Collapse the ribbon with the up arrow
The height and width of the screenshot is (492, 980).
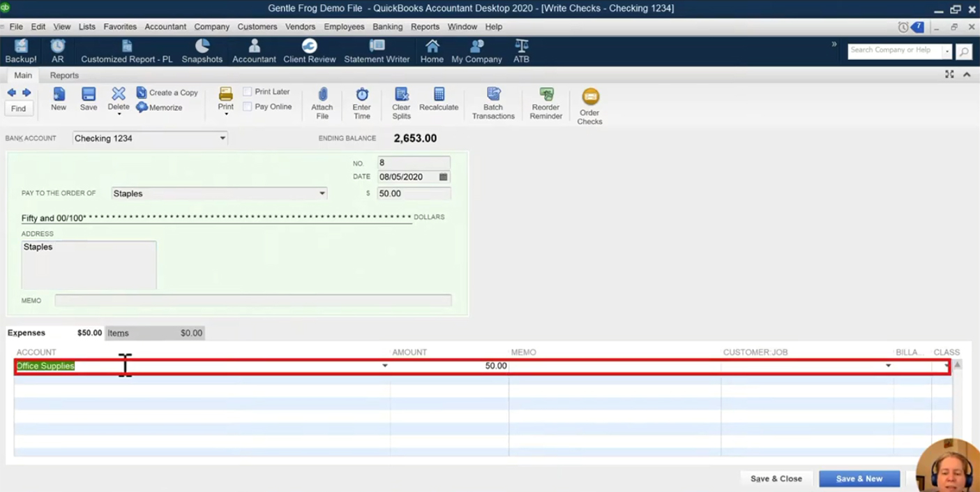coord(967,74)
